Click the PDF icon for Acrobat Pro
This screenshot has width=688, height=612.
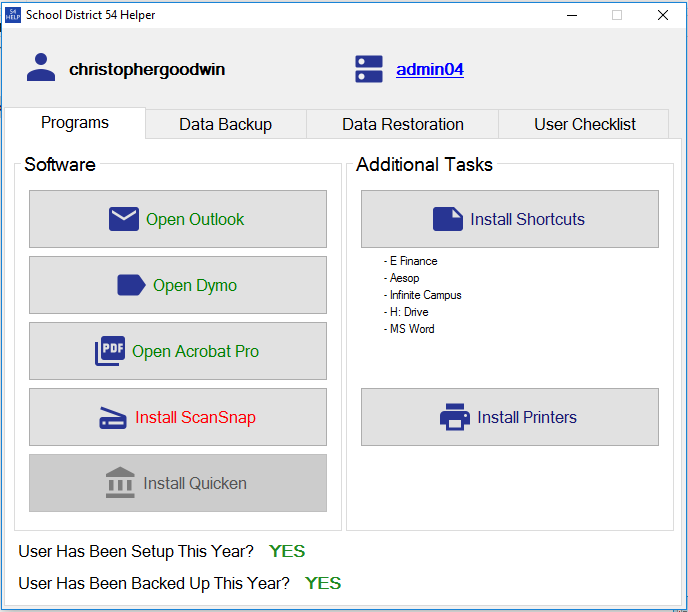[110, 351]
